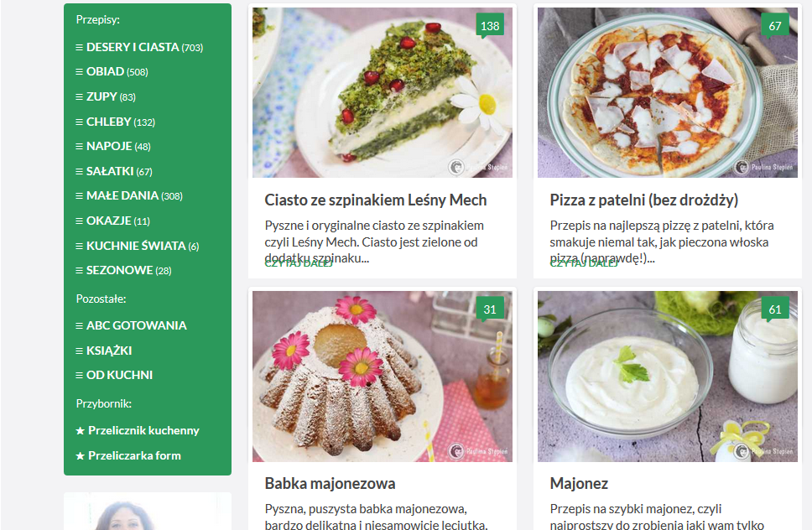
Task: Click the pizza z patelni photo
Action: (668, 92)
